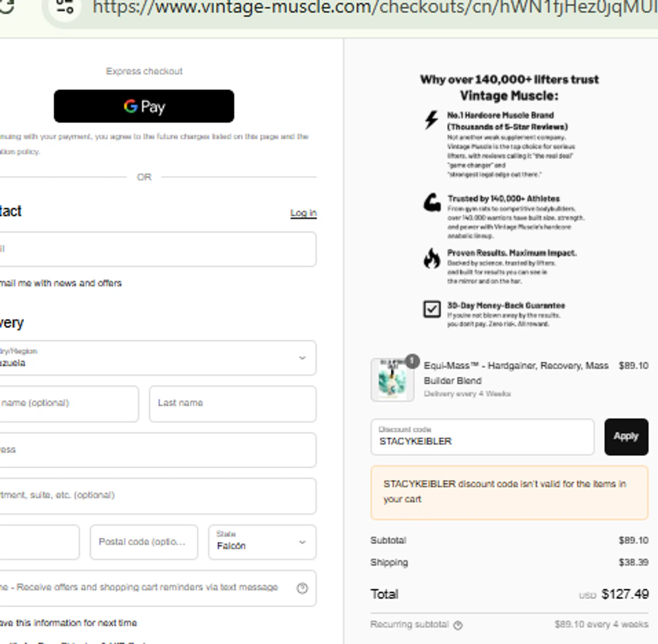
Task: Focus the street address field
Action: click(x=158, y=450)
